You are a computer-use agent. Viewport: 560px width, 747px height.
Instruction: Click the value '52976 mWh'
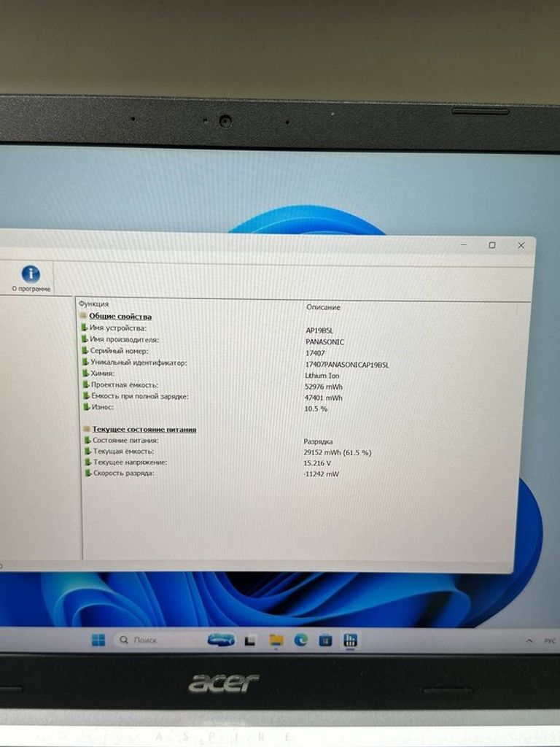point(323,387)
